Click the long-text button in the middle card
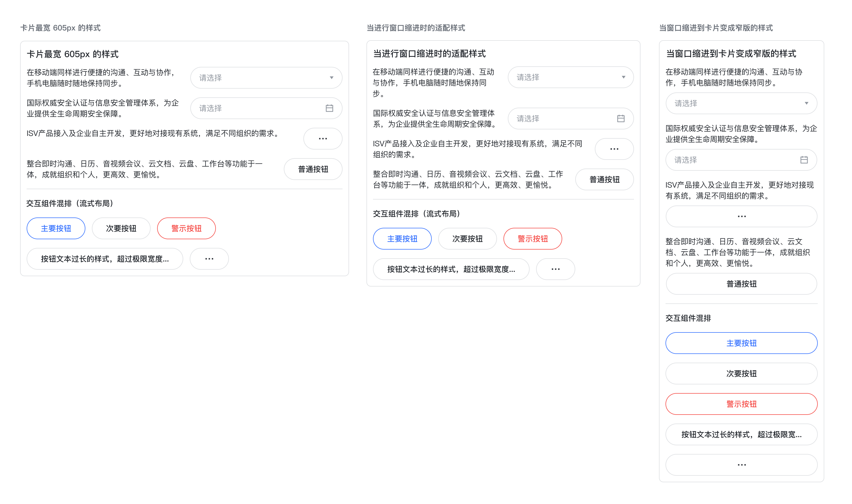This screenshot has width=852, height=504. tap(451, 269)
